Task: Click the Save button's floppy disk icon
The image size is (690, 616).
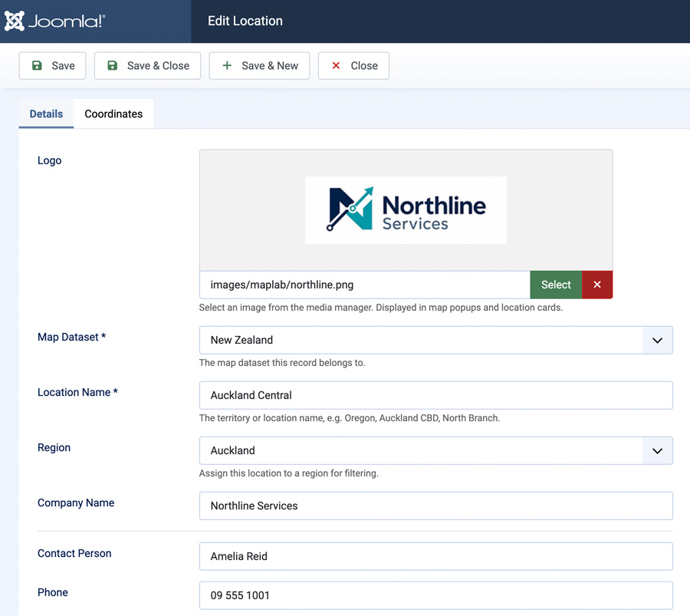Action: pyautogui.click(x=37, y=66)
